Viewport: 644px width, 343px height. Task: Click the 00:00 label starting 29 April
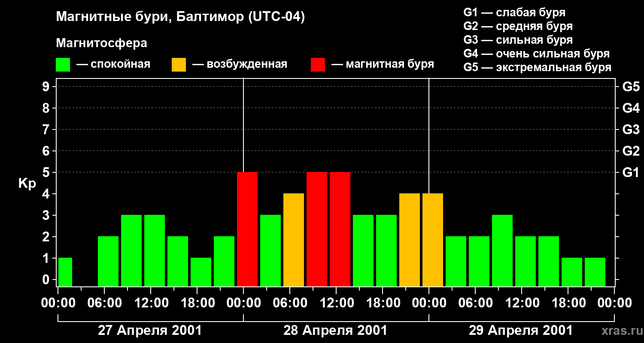coord(429,303)
